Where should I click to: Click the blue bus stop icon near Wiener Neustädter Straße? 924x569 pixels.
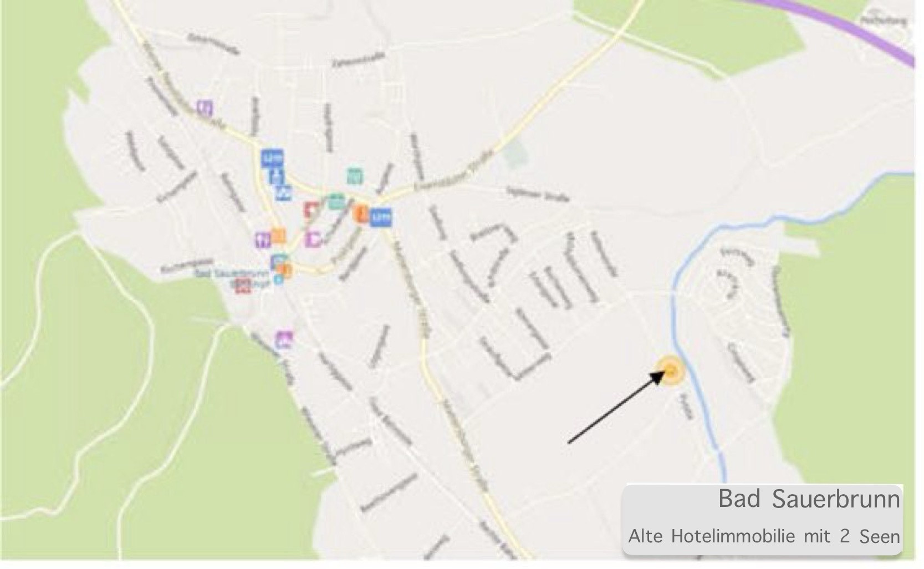tap(272, 159)
